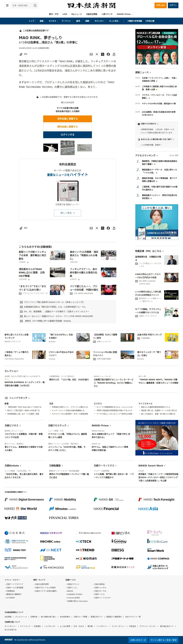Click the orange お申し込み button
The image size is (183, 644).
click(161, 5)
